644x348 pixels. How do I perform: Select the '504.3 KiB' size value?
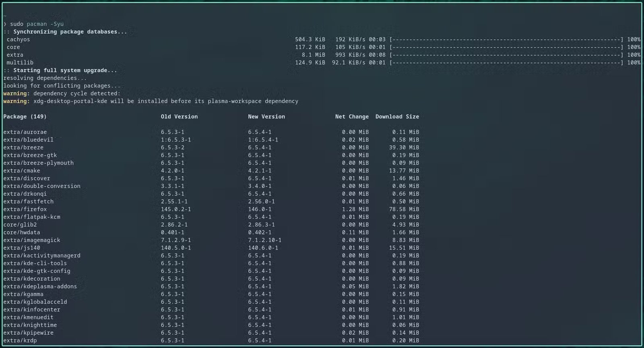click(310, 39)
